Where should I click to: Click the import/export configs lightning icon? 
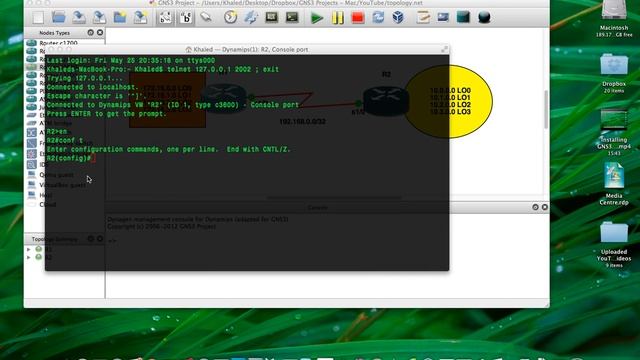tap(251, 17)
